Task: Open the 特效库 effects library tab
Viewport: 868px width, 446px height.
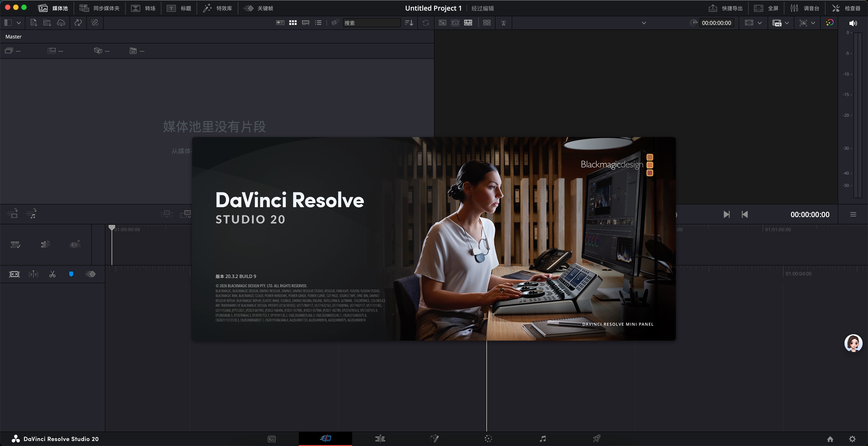Action: point(218,8)
